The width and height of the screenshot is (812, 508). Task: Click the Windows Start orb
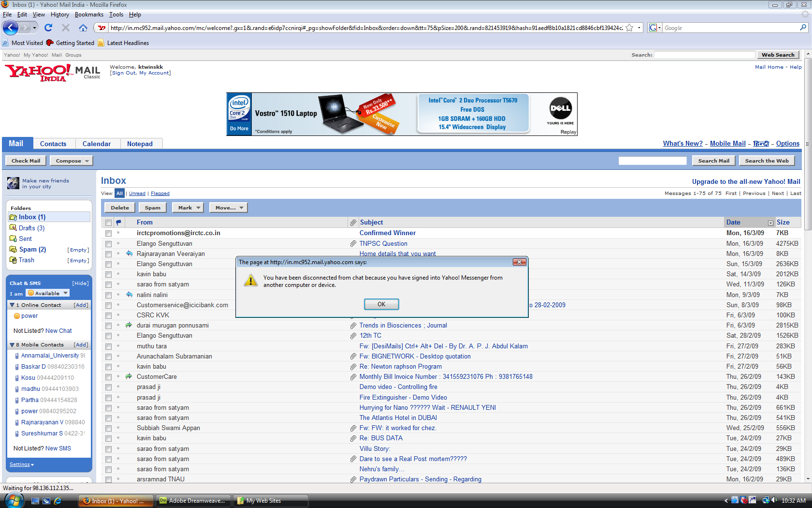pos(13,500)
